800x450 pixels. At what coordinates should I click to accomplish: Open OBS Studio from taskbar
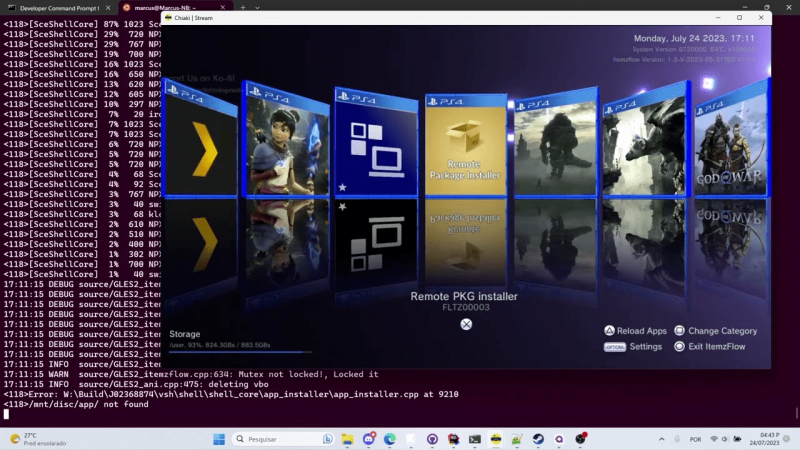(x=581, y=439)
